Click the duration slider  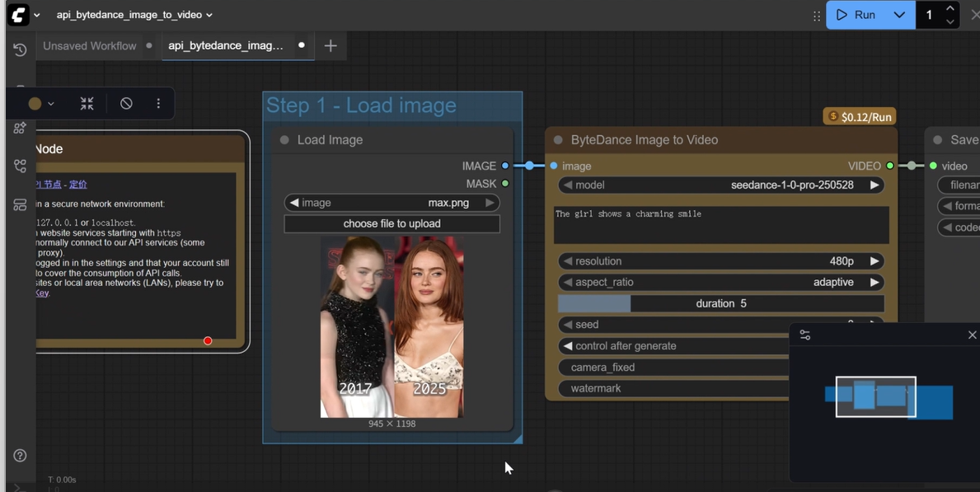click(x=720, y=303)
